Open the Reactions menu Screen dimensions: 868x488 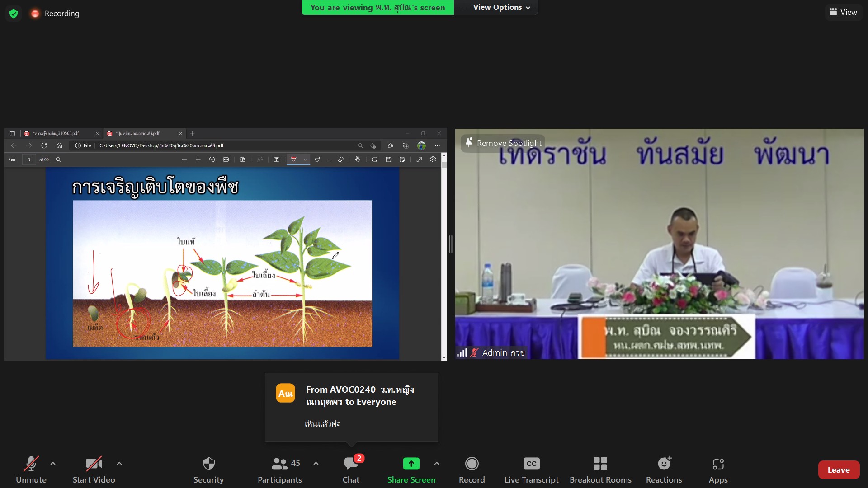[664, 470]
